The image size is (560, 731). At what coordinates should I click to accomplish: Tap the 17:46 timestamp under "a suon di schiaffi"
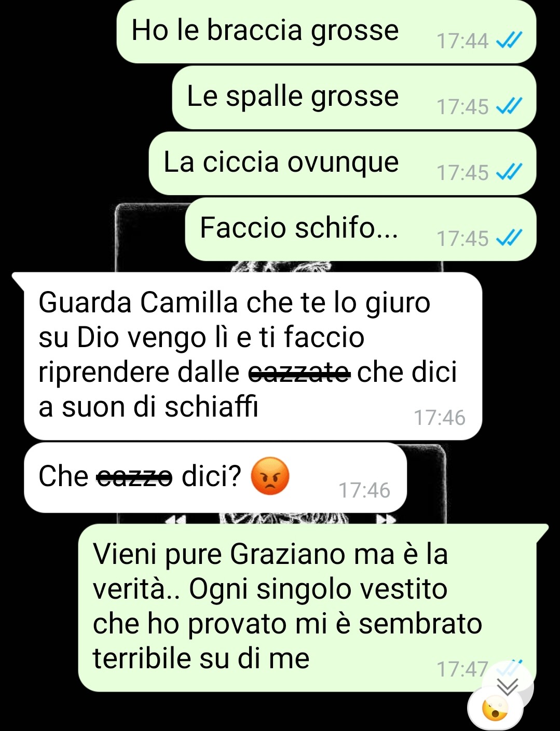[440, 418]
